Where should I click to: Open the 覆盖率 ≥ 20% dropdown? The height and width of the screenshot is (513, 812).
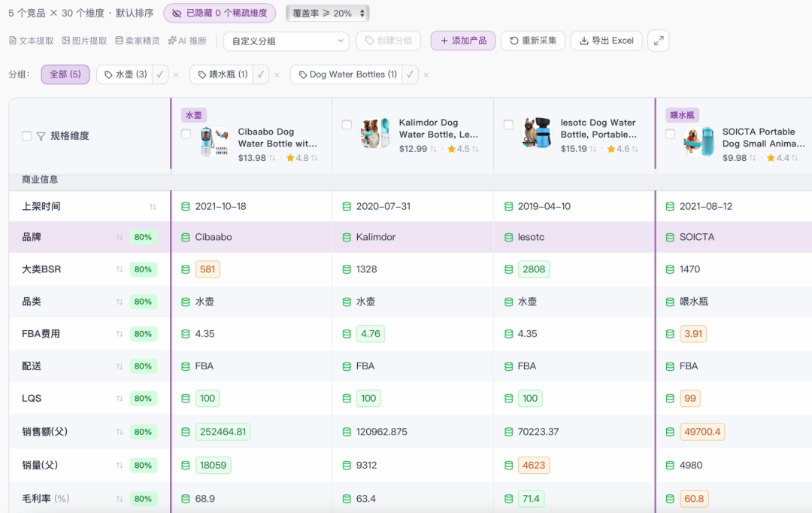(x=327, y=14)
